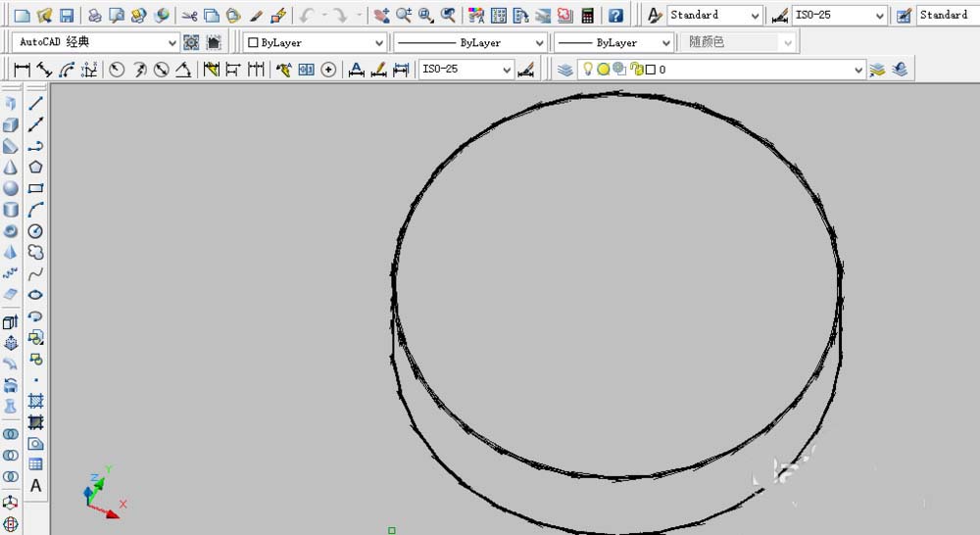Select the Angular dimension tool
Screen dimensions: 980x535
coord(183,70)
